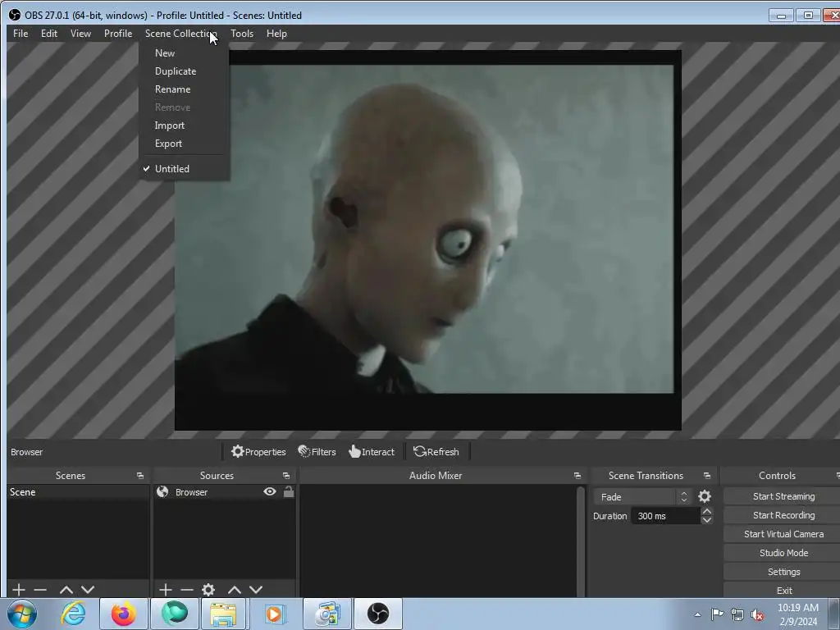Add a new source with plus icon

(166, 590)
